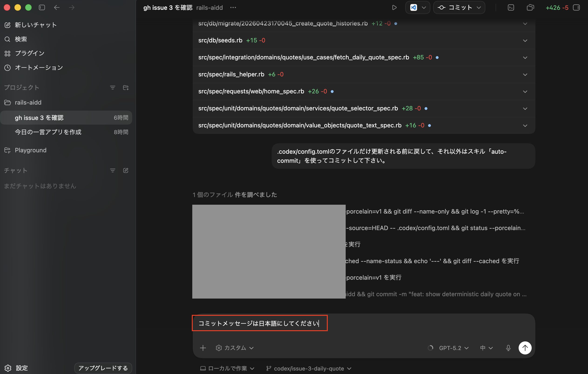This screenshot has height=374, width=588.
Task: Open the gh issue 3 を確認 thread
Action: pos(66,118)
